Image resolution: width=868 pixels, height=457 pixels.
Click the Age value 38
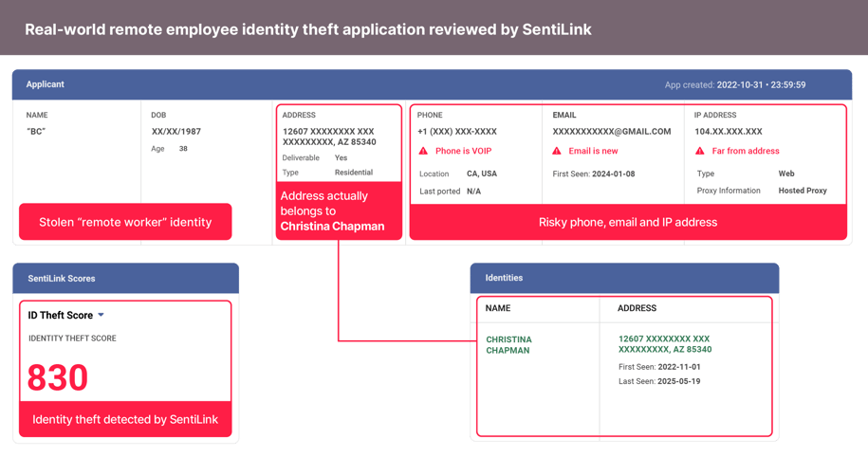pos(183,149)
